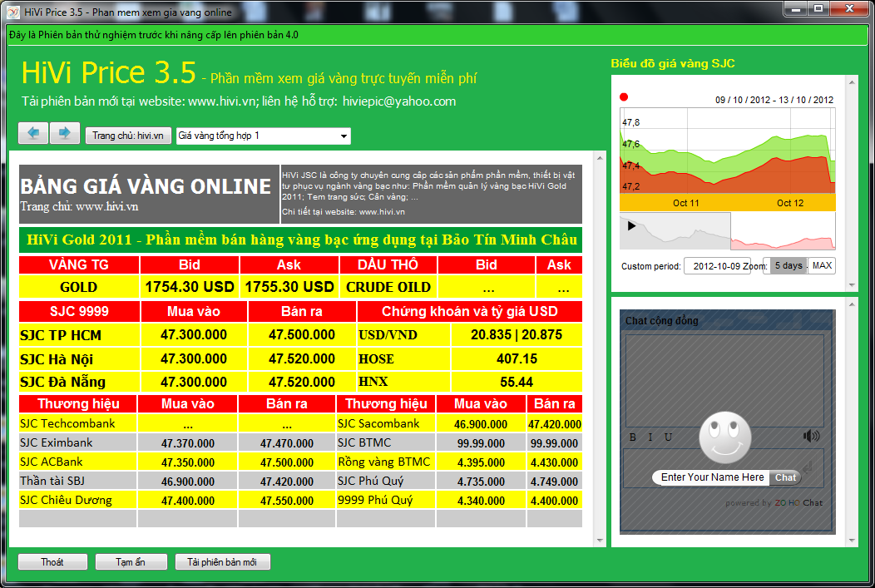The height and width of the screenshot is (588, 875).
Task: Maximize the HiVi Price window
Action: tap(818, 9)
